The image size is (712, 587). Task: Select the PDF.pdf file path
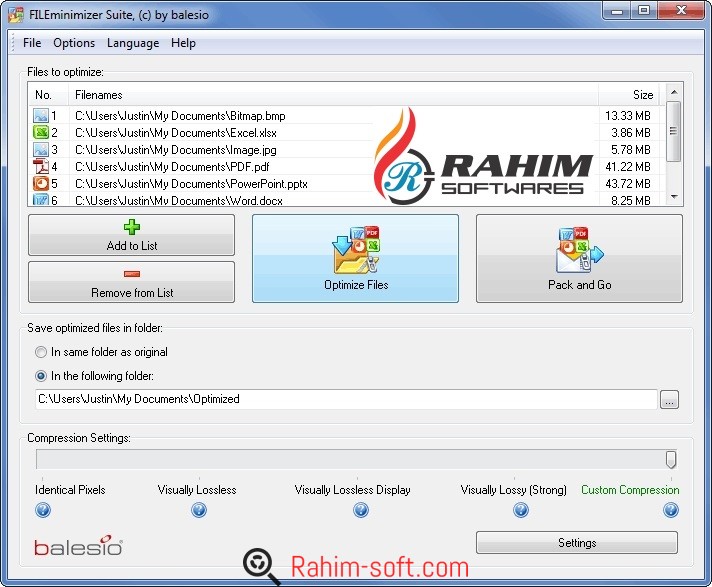[x=172, y=167]
